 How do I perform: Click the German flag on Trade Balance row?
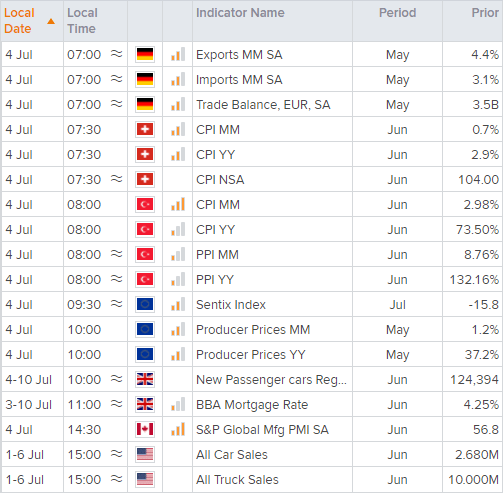pyautogui.click(x=145, y=104)
